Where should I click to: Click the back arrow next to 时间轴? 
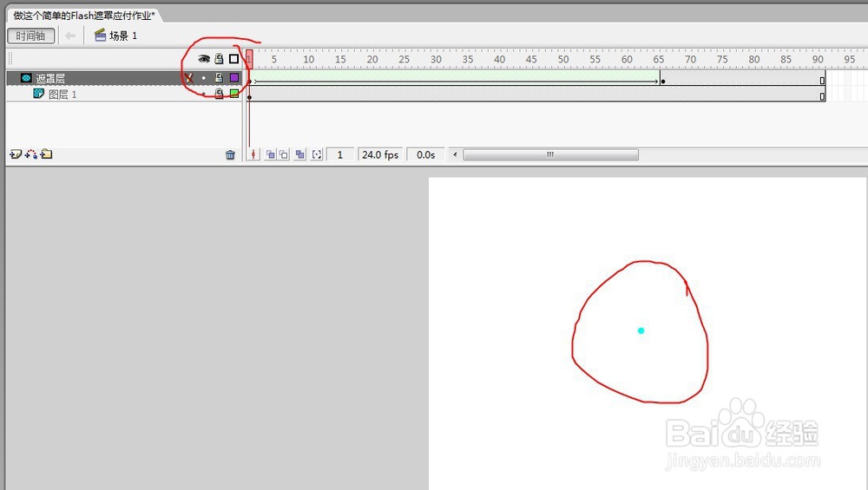click(x=70, y=36)
